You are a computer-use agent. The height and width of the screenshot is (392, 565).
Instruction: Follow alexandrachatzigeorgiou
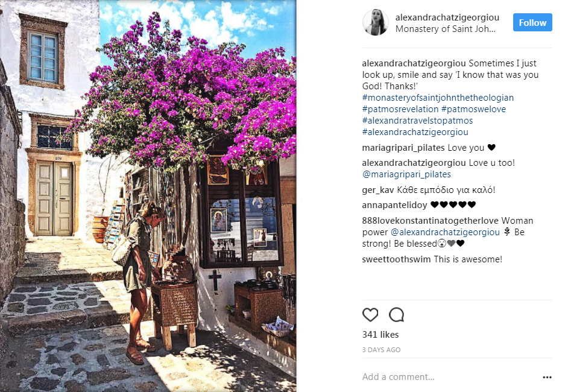[532, 22]
